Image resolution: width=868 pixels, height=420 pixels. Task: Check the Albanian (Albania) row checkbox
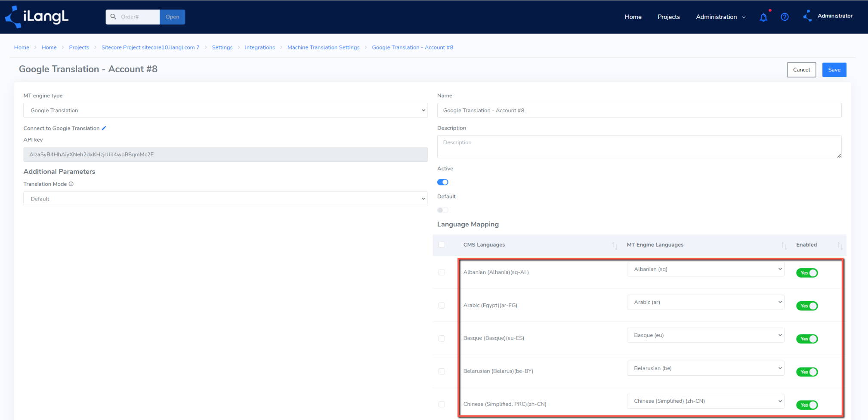442,272
